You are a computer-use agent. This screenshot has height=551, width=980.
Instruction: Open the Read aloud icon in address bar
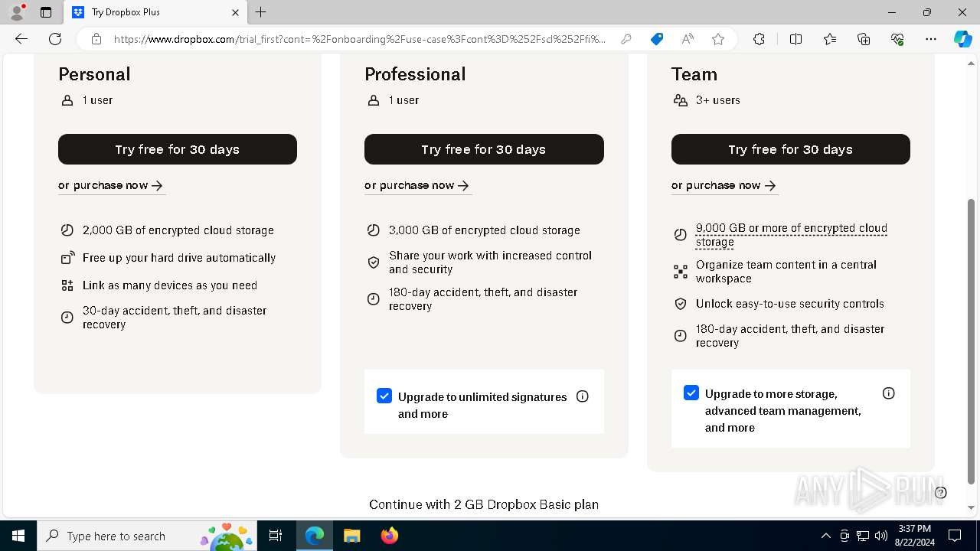point(688,39)
